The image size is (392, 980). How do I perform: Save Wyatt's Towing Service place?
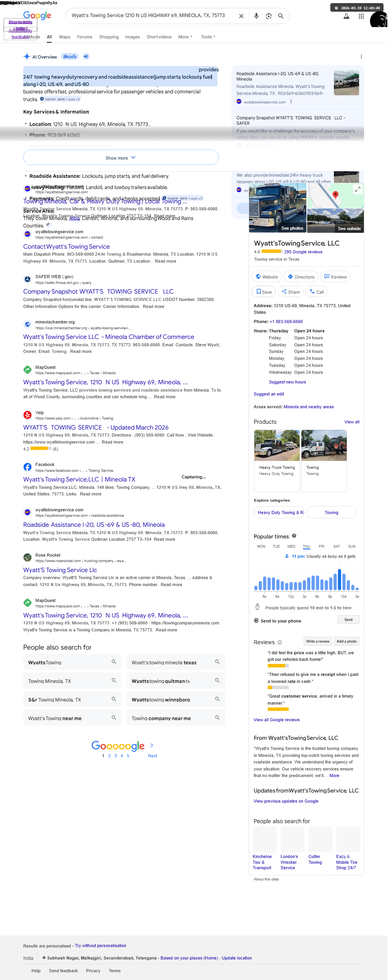[264, 292]
